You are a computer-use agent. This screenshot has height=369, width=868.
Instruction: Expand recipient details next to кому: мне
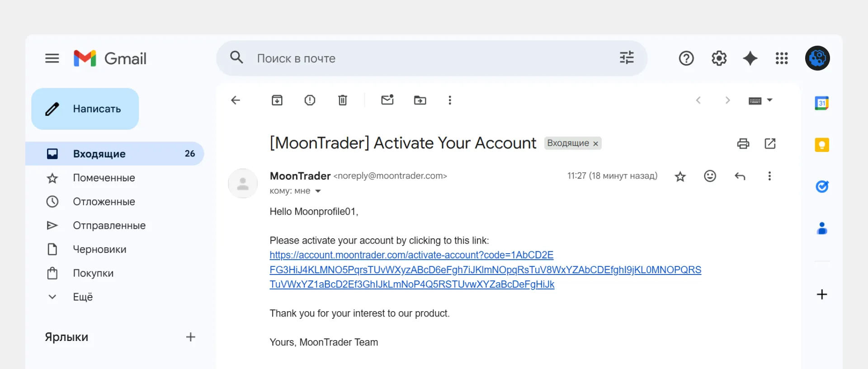(x=318, y=191)
